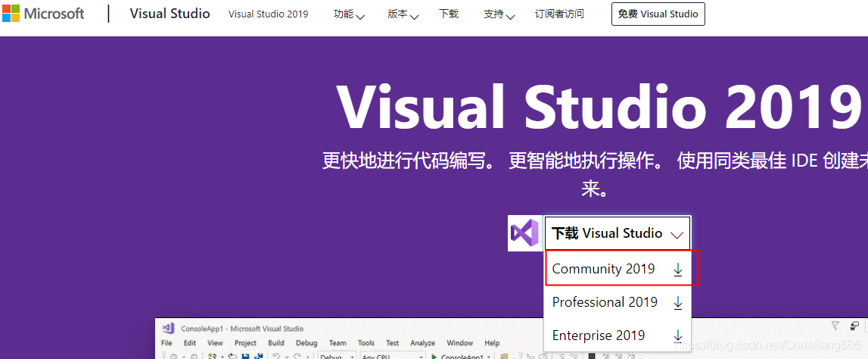The height and width of the screenshot is (359, 868).
Task: Open the Edit menu in ConsoleApp1 window
Action: (x=190, y=343)
